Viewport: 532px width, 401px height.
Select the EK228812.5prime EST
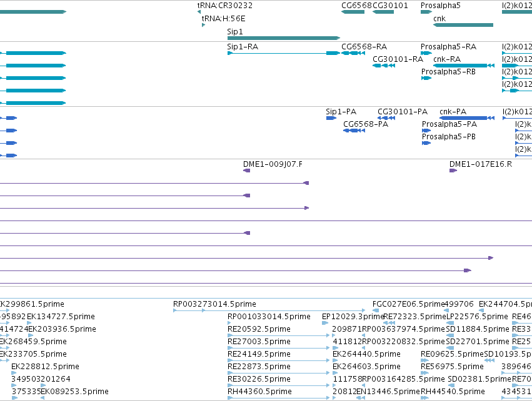click(x=14, y=373)
